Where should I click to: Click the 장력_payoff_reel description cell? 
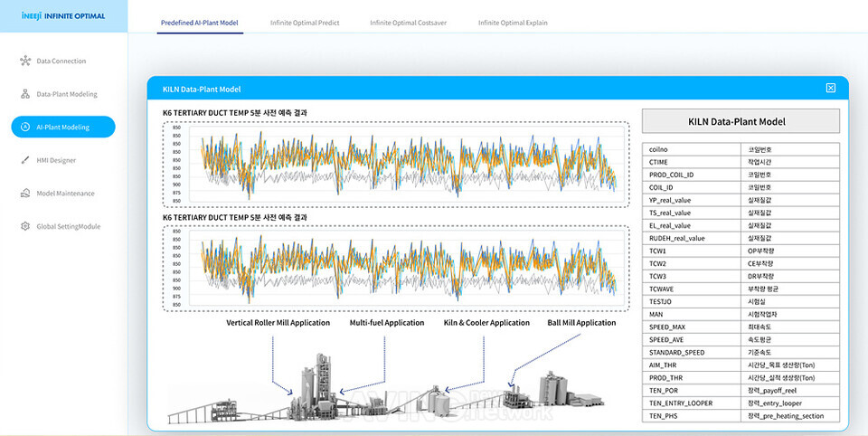[x=790, y=391]
